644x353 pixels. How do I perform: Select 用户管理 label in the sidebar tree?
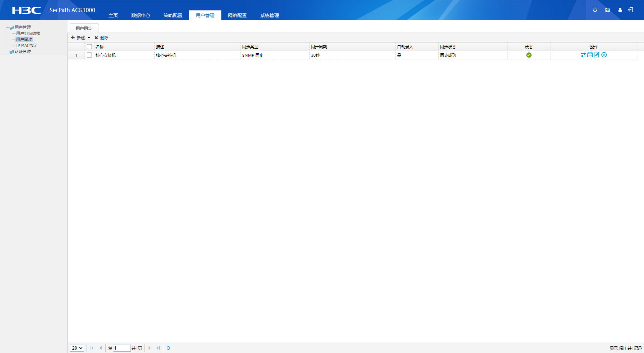pyautogui.click(x=23, y=28)
